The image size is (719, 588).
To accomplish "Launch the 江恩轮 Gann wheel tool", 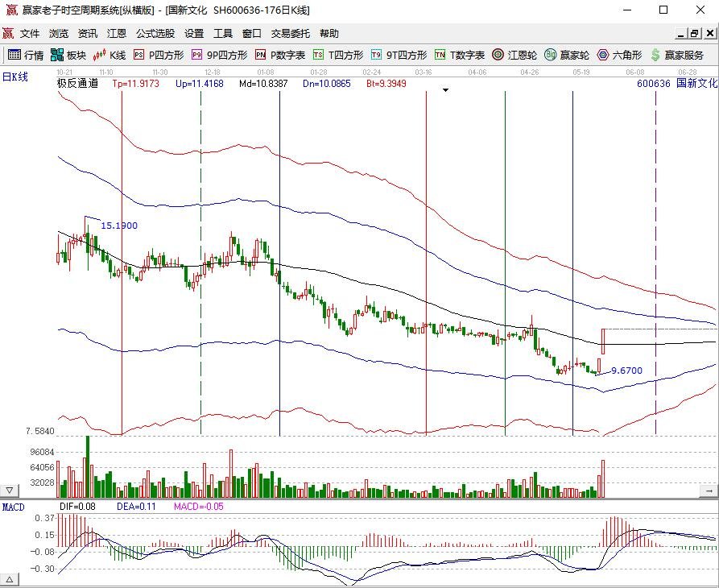I will tap(514, 55).
